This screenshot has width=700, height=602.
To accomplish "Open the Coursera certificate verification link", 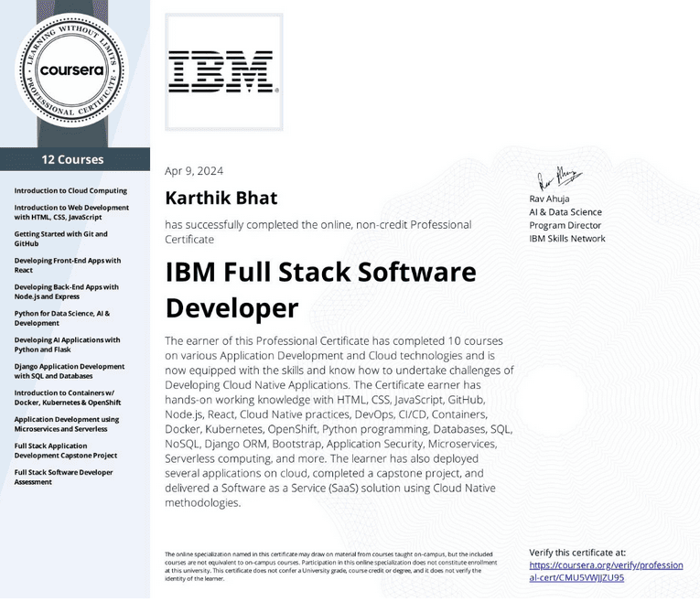I will click(x=606, y=571).
